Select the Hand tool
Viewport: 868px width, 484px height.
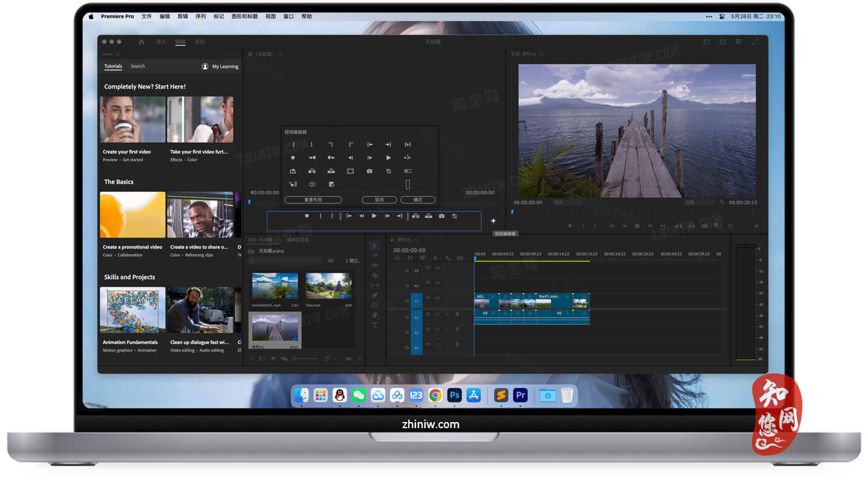(375, 315)
